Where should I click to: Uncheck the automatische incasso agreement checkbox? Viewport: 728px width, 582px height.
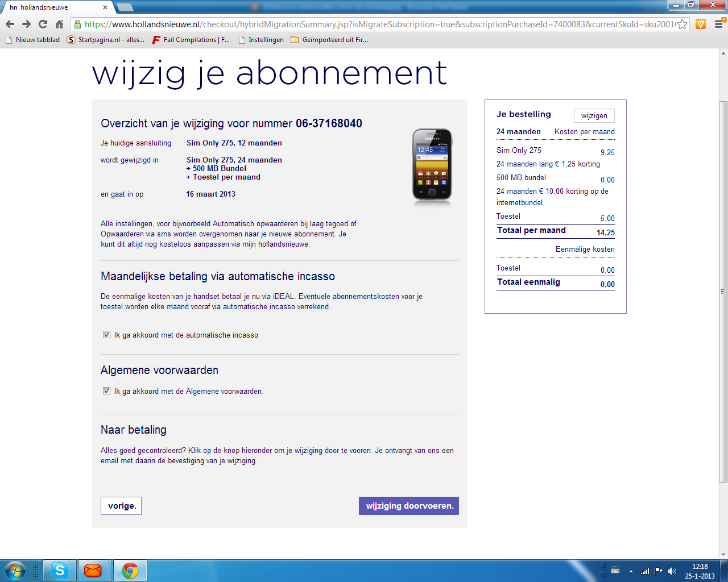(x=106, y=335)
